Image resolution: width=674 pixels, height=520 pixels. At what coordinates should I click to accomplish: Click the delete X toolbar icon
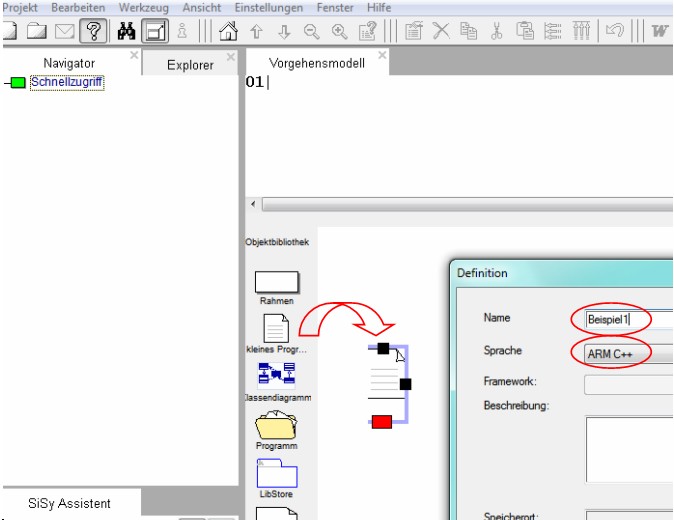click(x=441, y=31)
